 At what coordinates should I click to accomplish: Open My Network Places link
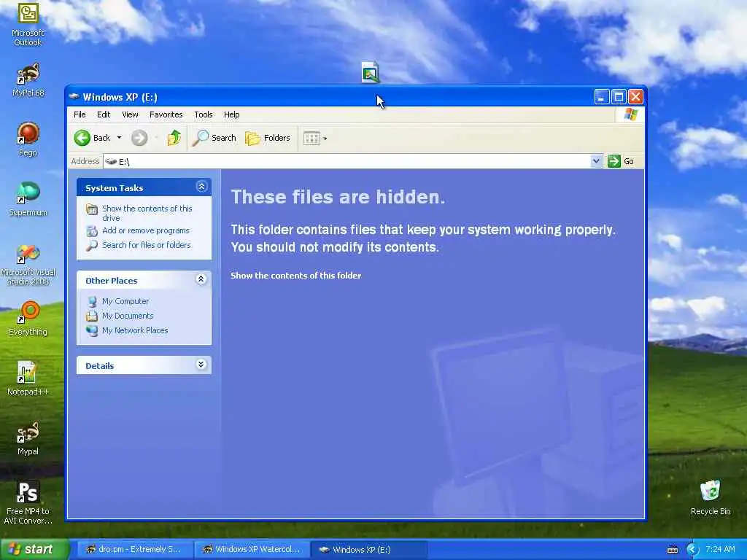(x=135, y=330)
